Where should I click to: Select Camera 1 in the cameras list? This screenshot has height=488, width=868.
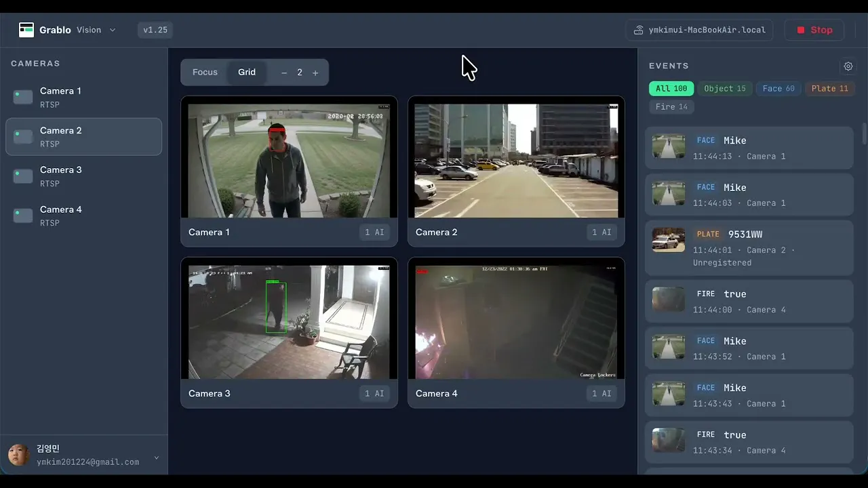click(x=84, y=97)
